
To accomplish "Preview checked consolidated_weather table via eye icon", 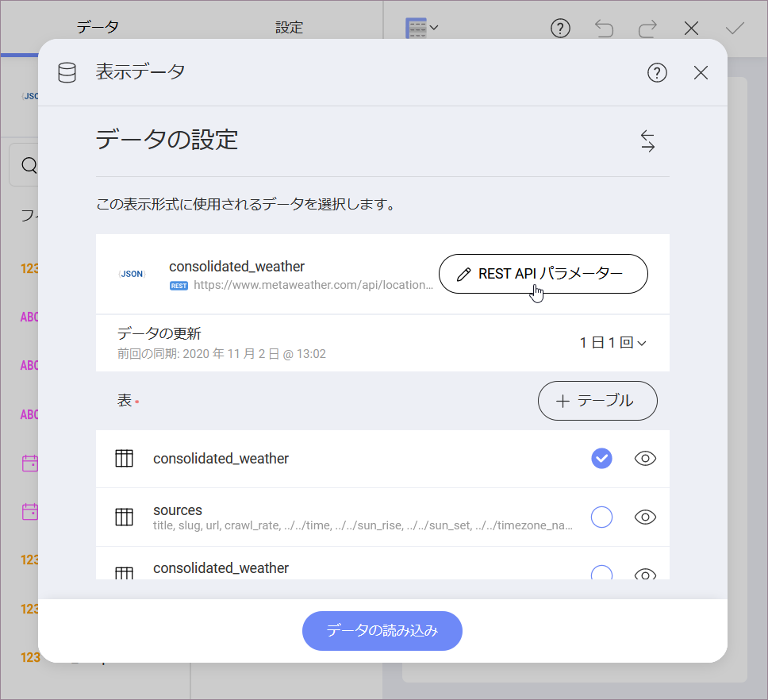I will click(x=645, y=459).
